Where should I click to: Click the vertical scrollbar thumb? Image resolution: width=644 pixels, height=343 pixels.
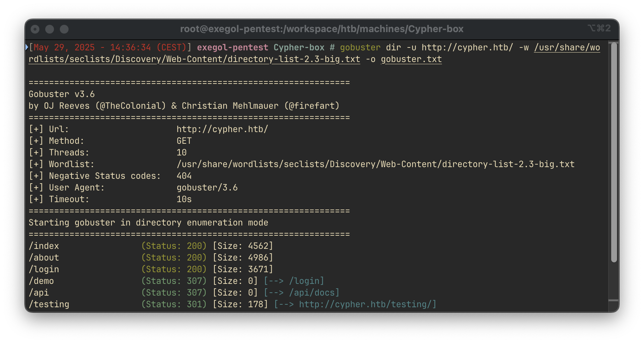(x=614, y=152)
